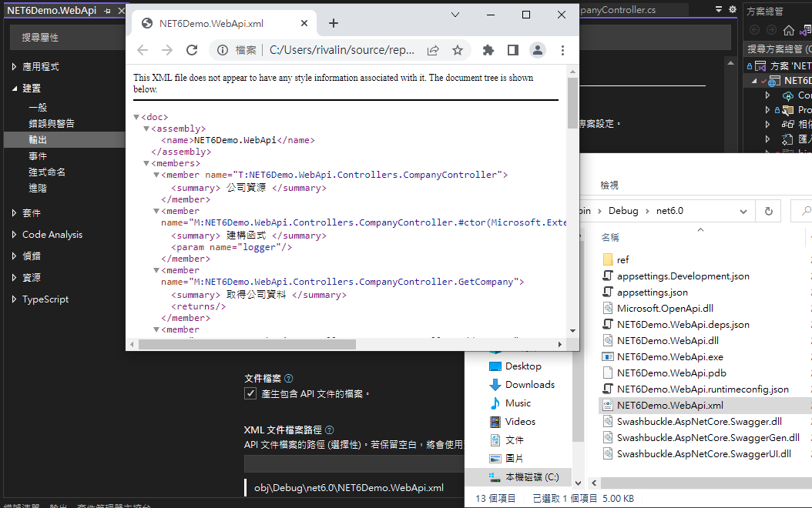
Task: Open Chrome's side panel icon
Action: click(x=512, y=50)
